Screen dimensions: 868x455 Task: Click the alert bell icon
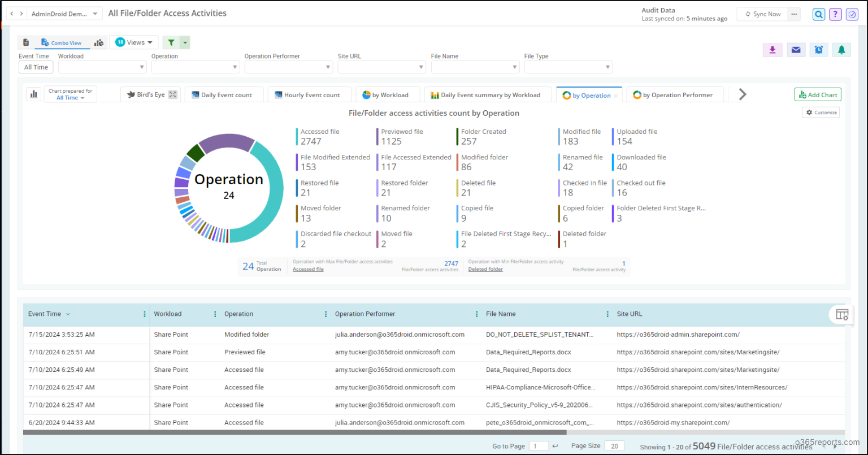point(841,50)
